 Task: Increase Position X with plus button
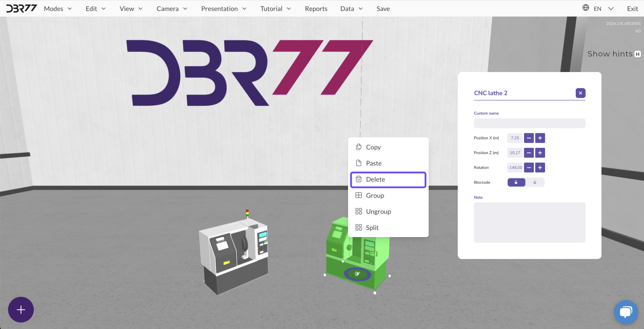tap(540, 138)
